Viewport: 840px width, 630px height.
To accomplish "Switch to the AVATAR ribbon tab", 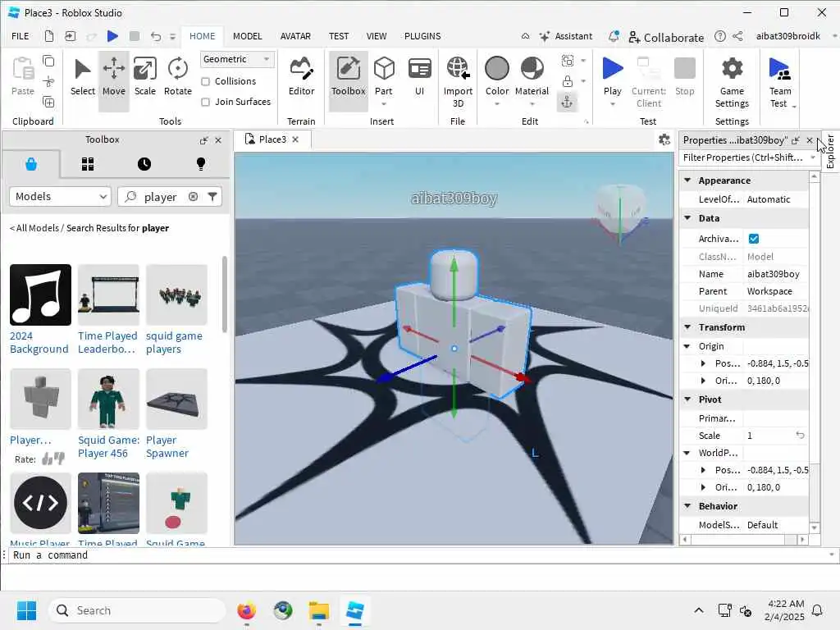I will (295, 36).
